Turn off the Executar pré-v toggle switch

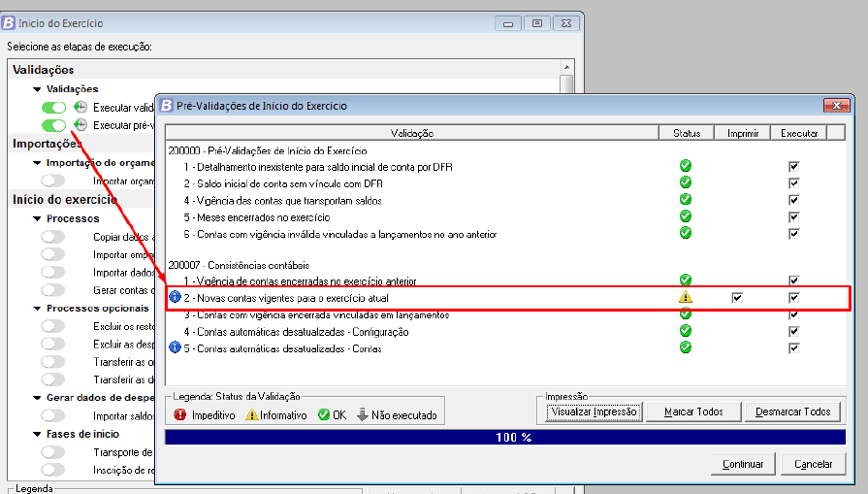pyautogui.click(x=53, y=125)
